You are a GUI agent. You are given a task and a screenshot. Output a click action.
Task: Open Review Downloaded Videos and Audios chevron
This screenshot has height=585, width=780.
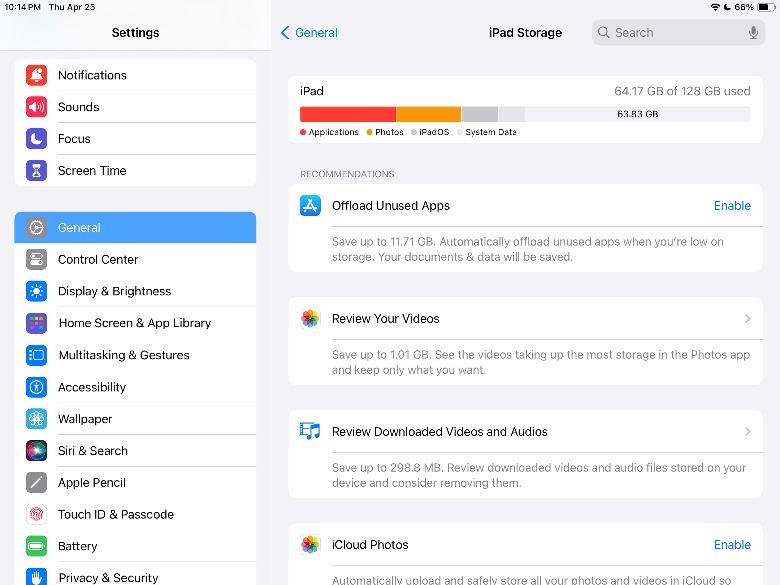point(747,432)
